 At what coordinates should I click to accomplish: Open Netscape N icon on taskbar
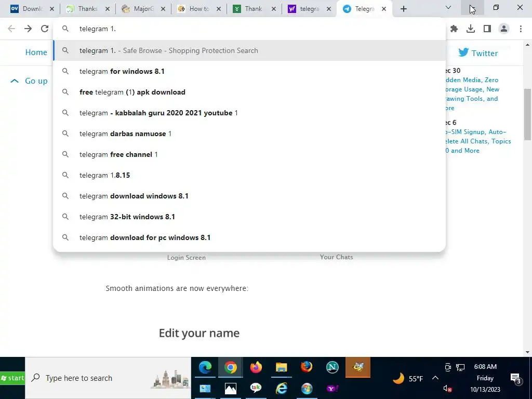pyautogui.click(x=332, y=367)
